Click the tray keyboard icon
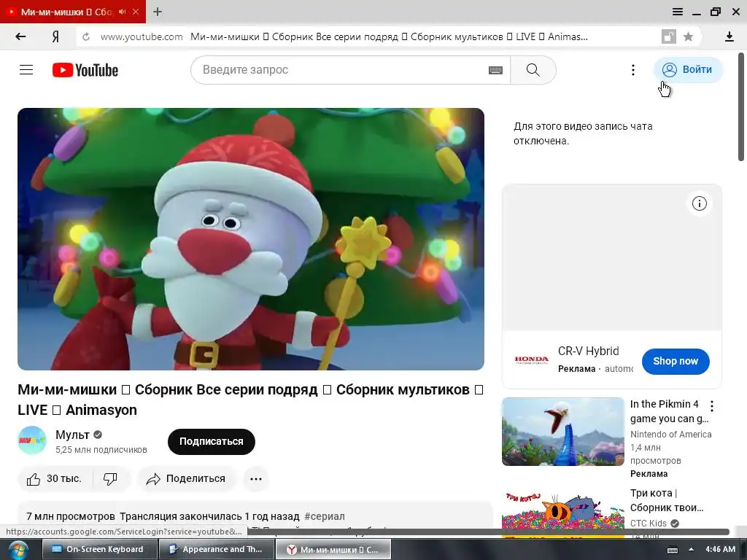 [672, 550]
